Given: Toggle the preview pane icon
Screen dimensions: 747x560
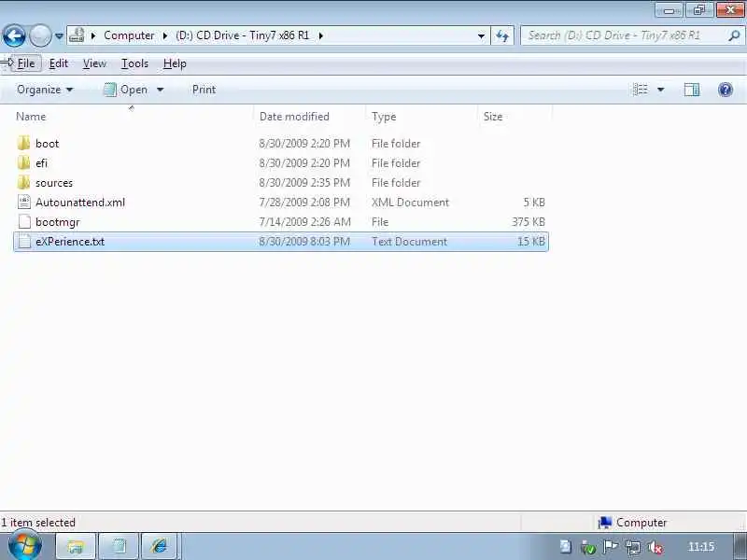Looking at the screenshot, I should pyautogui.click(x=691, y=90).
